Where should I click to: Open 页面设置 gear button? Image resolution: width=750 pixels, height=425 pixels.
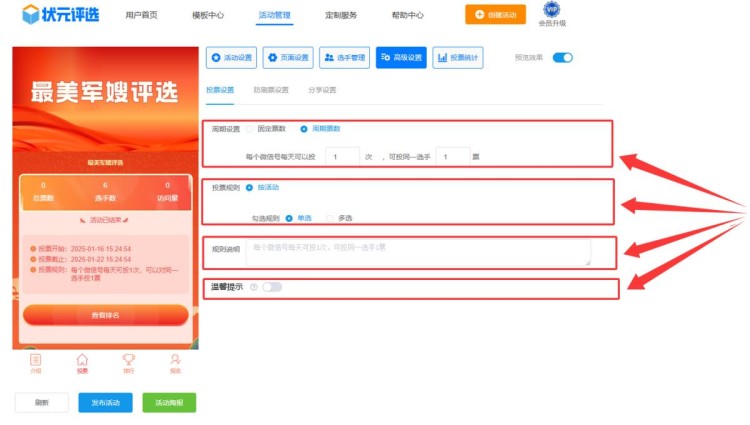coord(287,58)
